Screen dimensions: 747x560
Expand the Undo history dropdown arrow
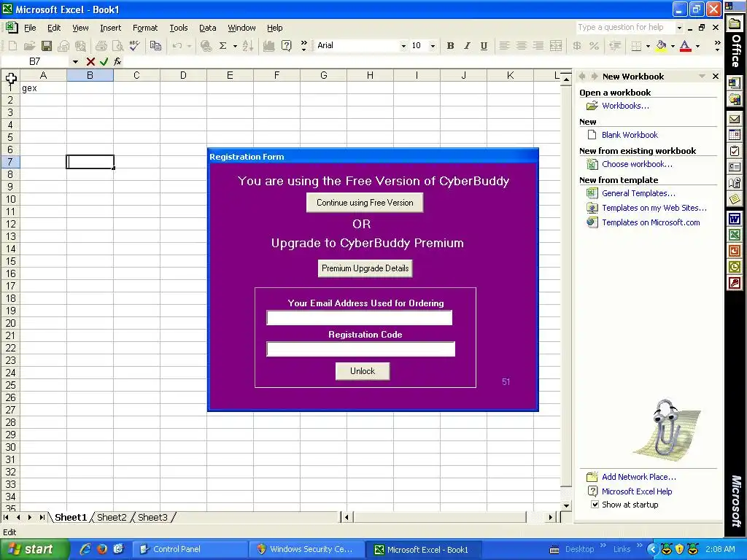189,46
